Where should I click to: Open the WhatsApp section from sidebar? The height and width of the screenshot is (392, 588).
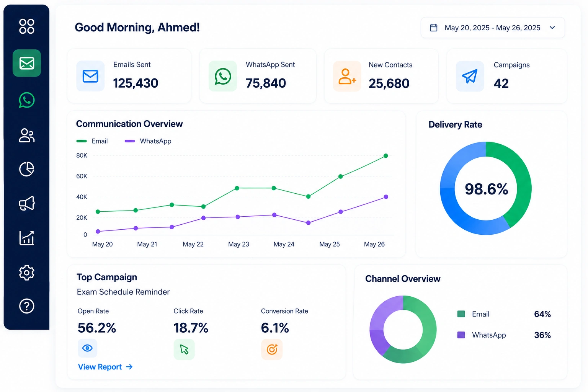(27, 100)
